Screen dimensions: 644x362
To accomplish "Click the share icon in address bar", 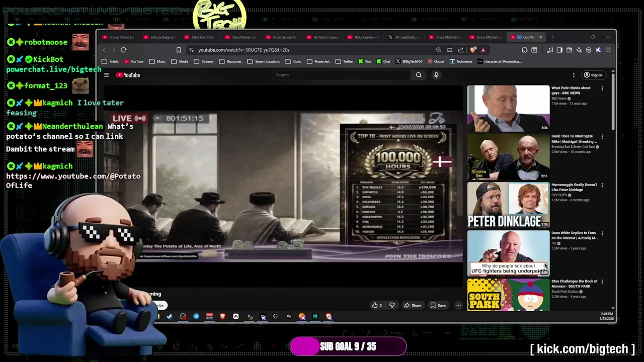I will (461, 50).
